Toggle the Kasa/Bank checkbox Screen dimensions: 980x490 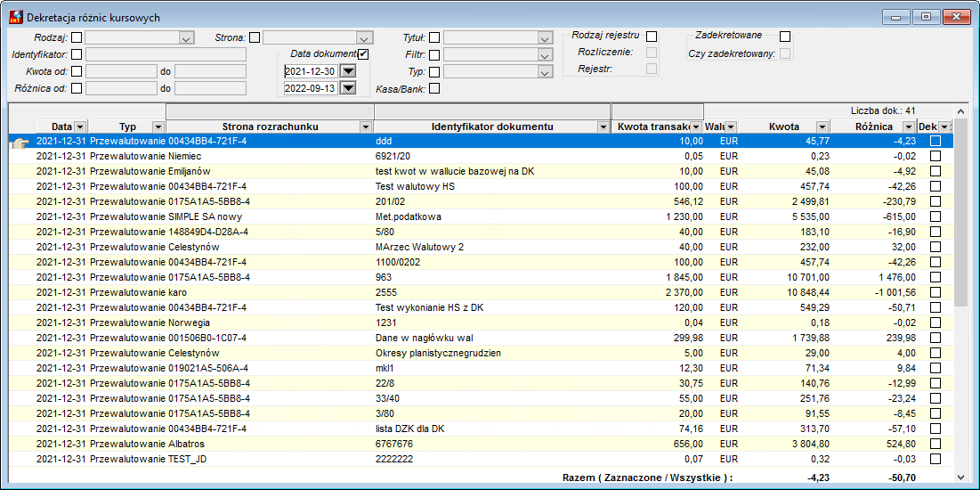[x=434, y=88]
